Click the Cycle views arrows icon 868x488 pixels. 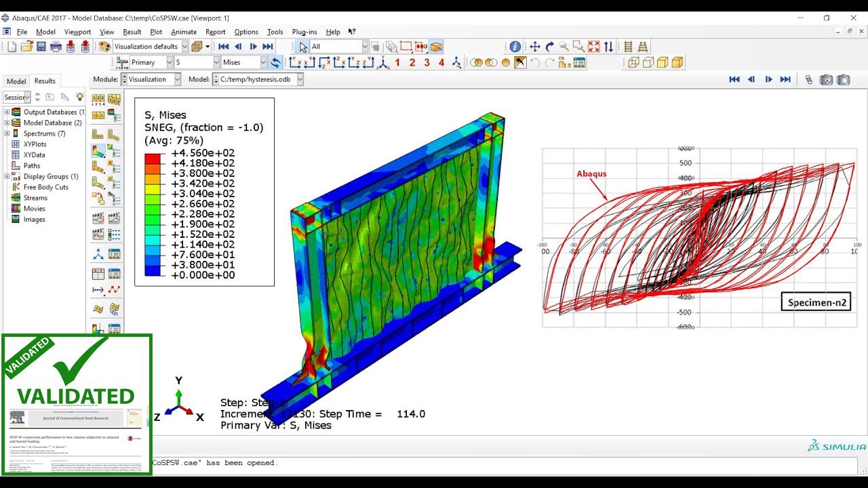coord(609,47)
